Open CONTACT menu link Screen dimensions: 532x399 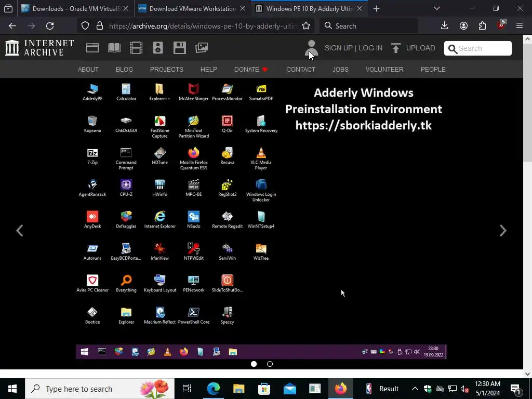(x=301, y=70)
